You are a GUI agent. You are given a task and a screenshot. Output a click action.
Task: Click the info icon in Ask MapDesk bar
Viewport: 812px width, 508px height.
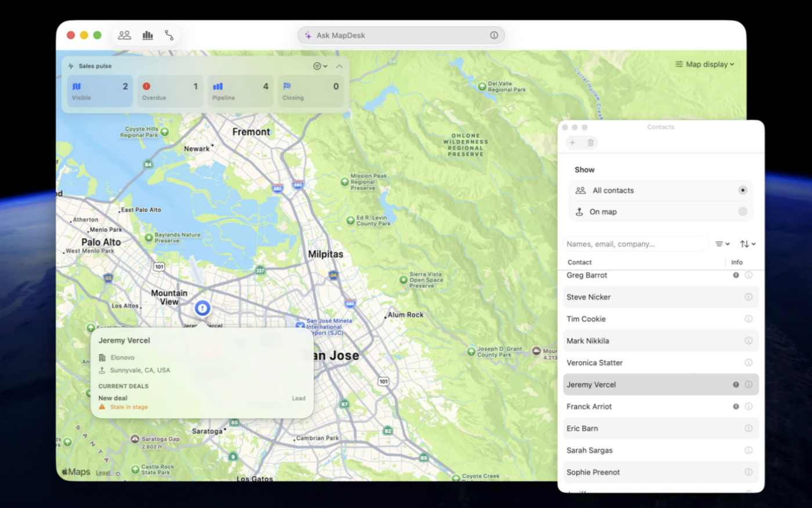click(x=494, y=35)
